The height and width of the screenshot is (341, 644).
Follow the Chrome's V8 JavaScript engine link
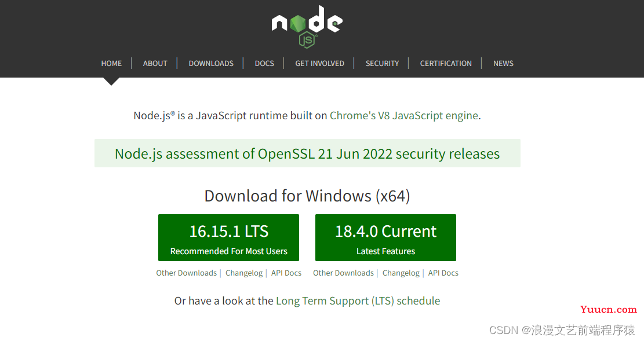pyautogui.click(x=404, y=116)
